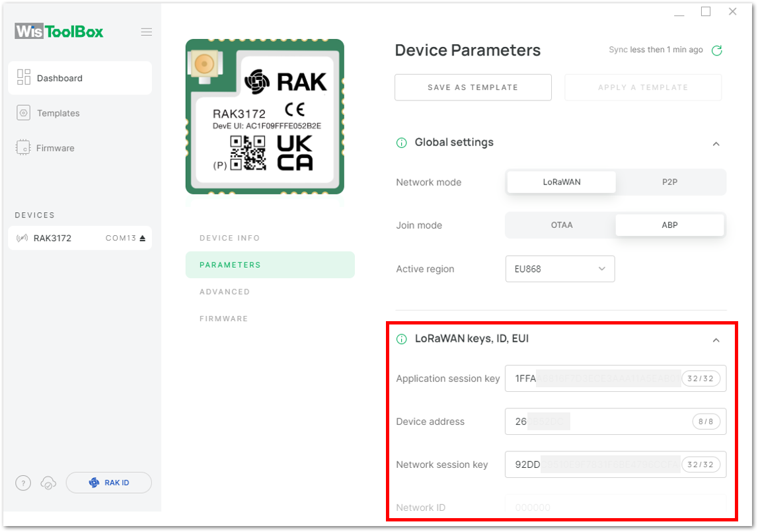This screenshot has height=532, width=758.
Task: Click LoRaWAN keys info icon
Action: [401, 339]
